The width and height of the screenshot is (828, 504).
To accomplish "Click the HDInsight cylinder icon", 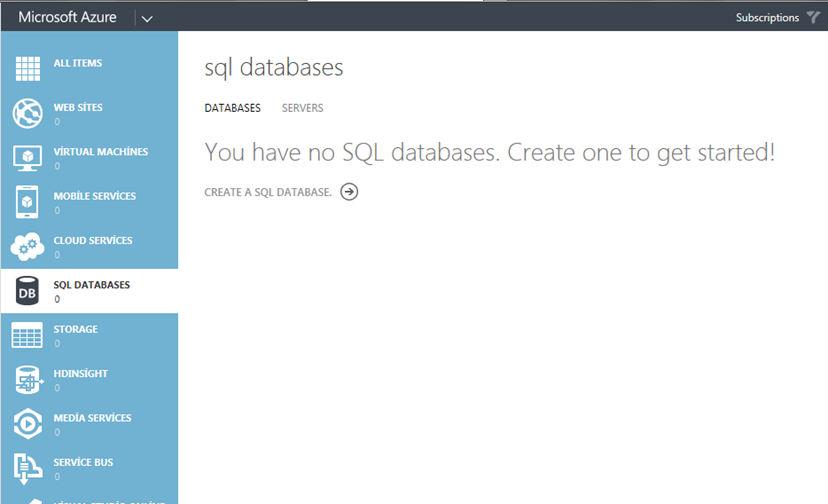I will pos(29,379).
